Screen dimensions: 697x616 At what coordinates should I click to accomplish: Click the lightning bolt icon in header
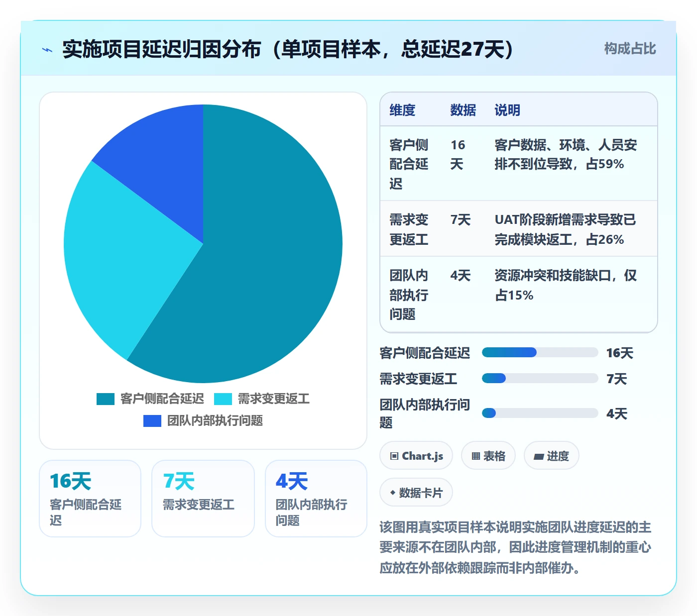[x=47, y=50]
